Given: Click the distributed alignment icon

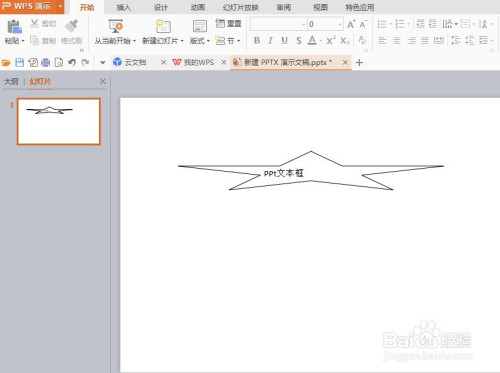Looking at the screenshot, I should coord(439,41).
